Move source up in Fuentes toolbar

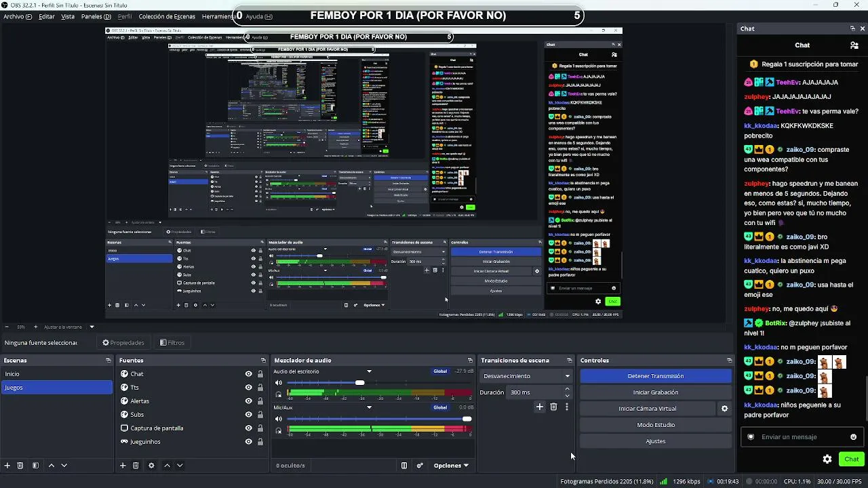pyautogui.click(x=167, y=466)
